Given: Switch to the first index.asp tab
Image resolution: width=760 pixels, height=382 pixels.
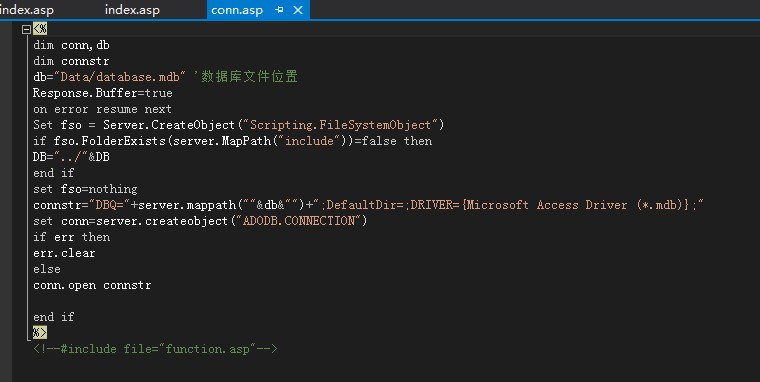Looking at the screenshot, I should point(27,10).
